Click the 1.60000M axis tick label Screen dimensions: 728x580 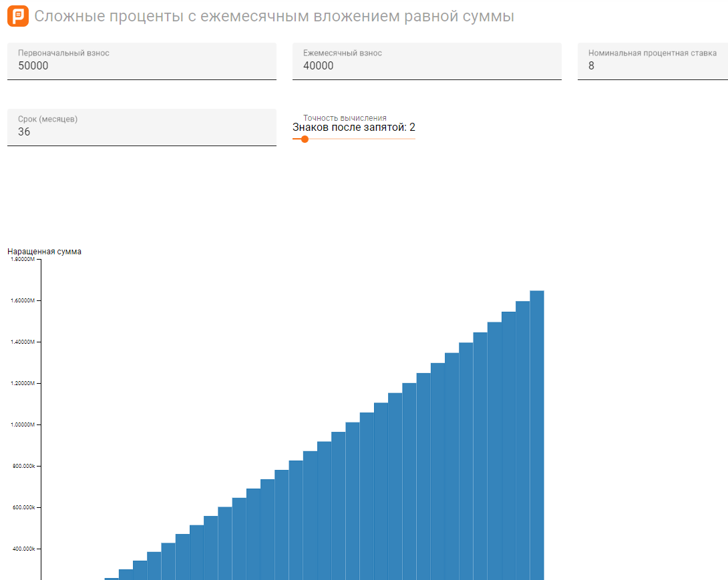(23, 300)
